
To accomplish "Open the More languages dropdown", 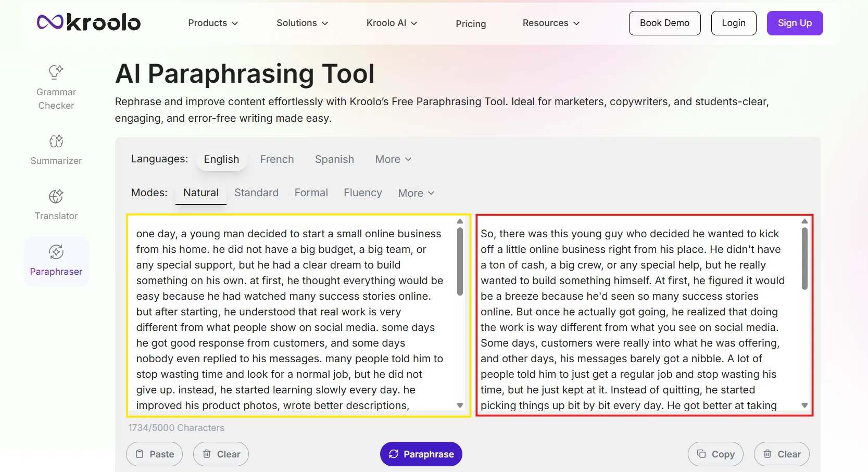I will point(393,159).
